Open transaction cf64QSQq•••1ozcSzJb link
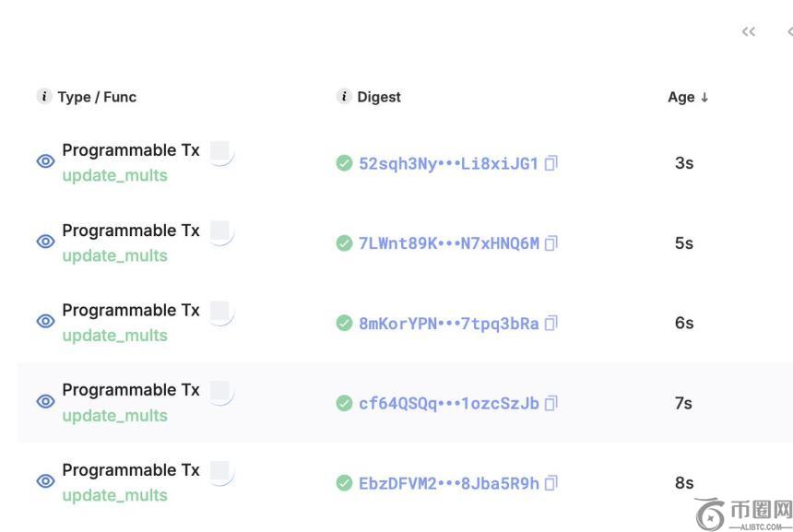 point(448,403)
